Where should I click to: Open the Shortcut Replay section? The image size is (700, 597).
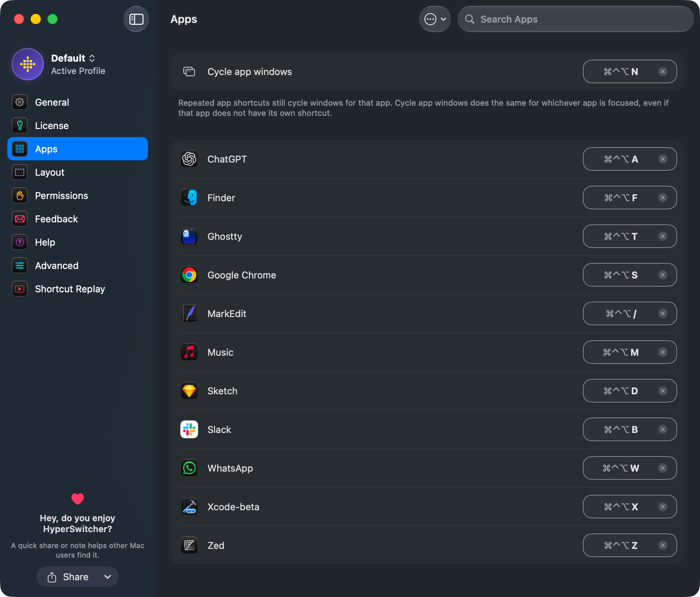pyautogui.click(x=77, y=289)
